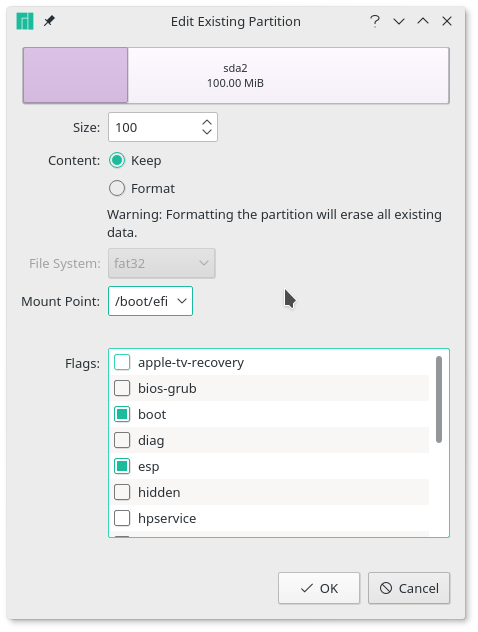The image size is (478, 632).
Task: Select the Format content radio button
Action: point(117,188)
